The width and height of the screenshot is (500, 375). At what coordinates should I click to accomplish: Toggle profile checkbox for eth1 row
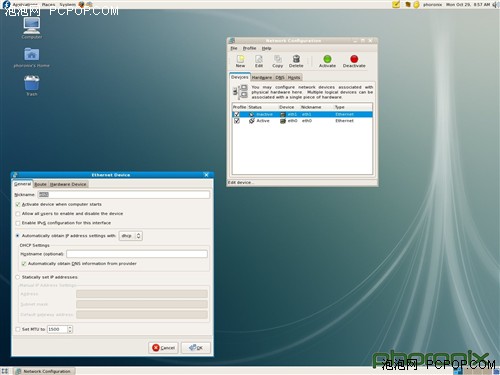point(237,114)
